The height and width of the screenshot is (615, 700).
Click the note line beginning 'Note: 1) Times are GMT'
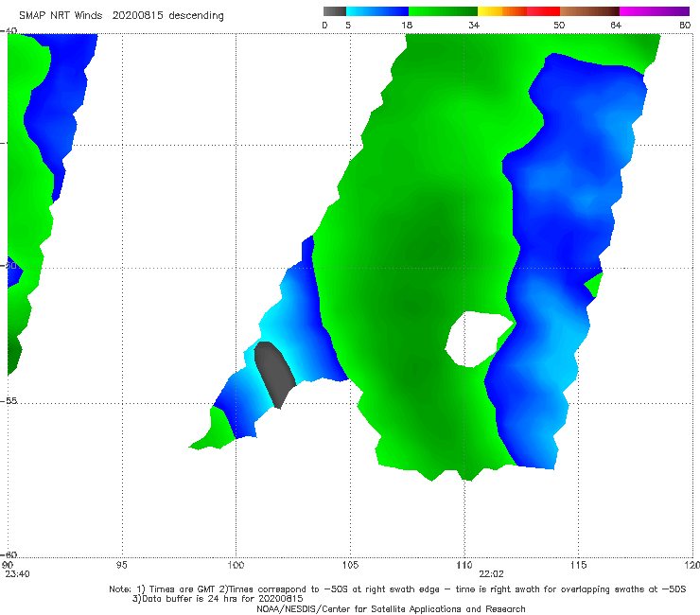point(397,589)
